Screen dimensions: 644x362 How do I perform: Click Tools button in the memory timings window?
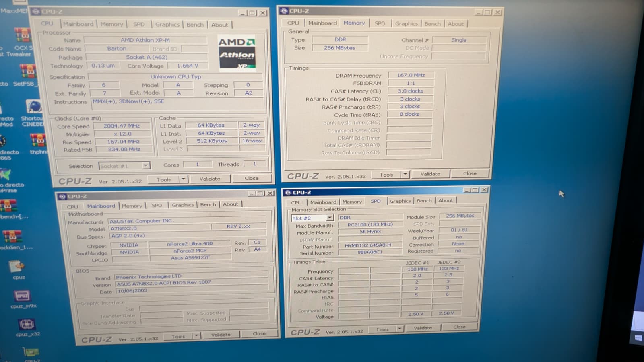tap(386, 175)
